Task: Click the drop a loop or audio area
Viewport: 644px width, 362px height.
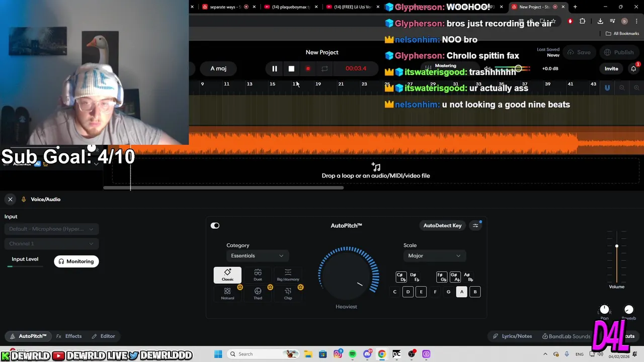Action: (376, 171)
